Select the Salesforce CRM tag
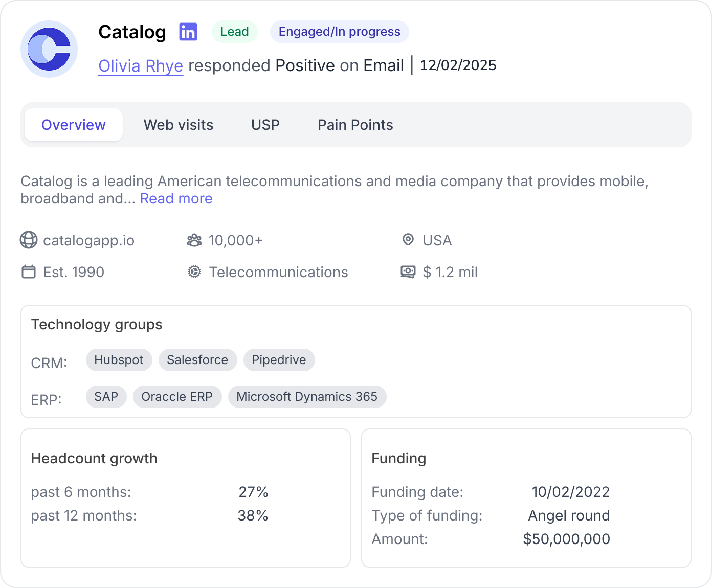Screen dimensions: 712x588 (197, 360)
